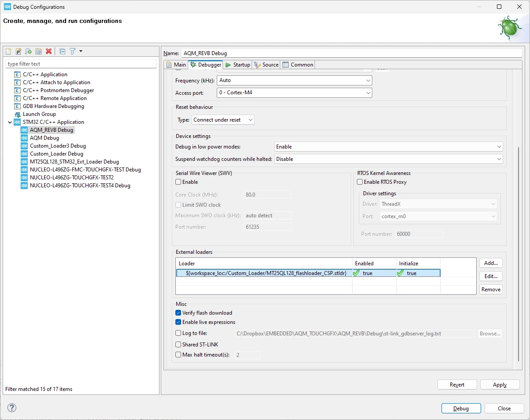
Task: Click the IDE icon beside AQM Debug
Action: tap(24, 138)
